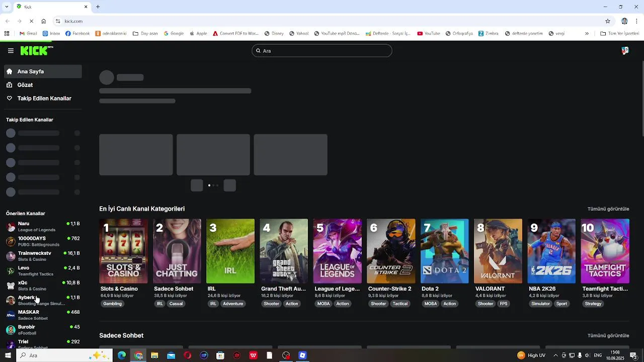644x362 pixels.
Task: Open Disney bookmark
Action: (274, 34)
